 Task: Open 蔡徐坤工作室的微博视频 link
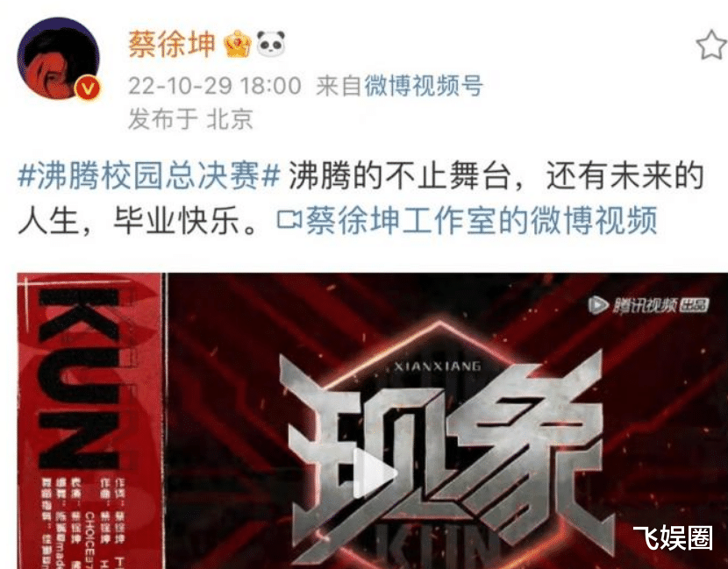pyautogui.click(x=481, y=220)
